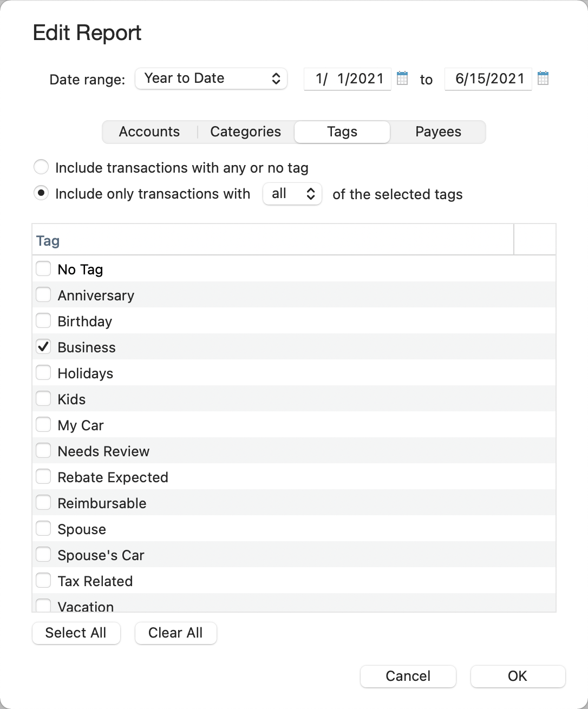Cancel the Edit Report dialog

coord(408,676)
